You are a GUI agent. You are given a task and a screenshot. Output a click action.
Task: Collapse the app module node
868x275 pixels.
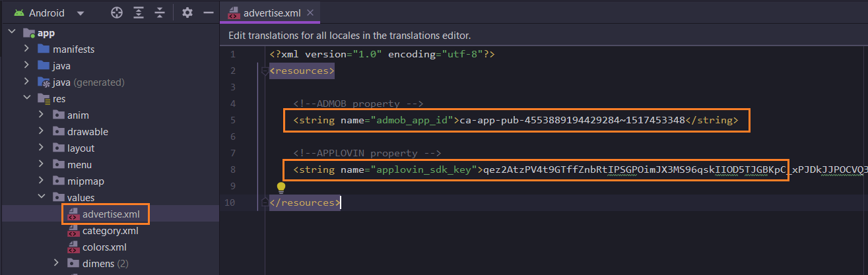pos(12,33)
